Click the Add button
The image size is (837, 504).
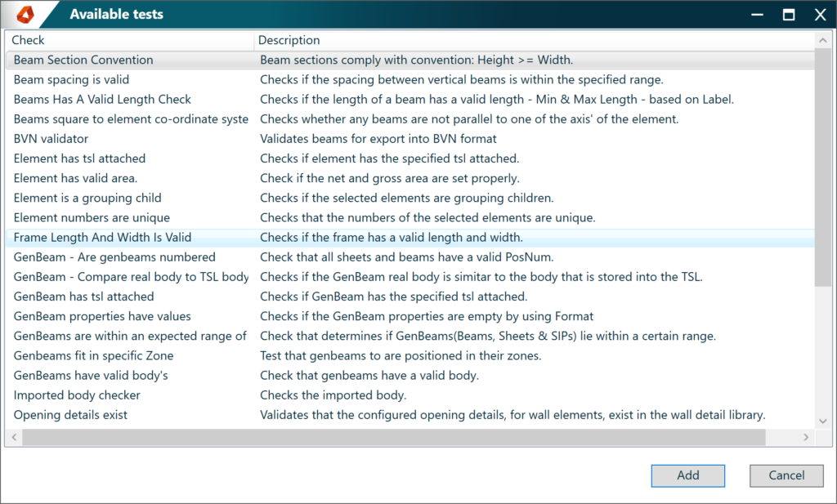[688, 475]
